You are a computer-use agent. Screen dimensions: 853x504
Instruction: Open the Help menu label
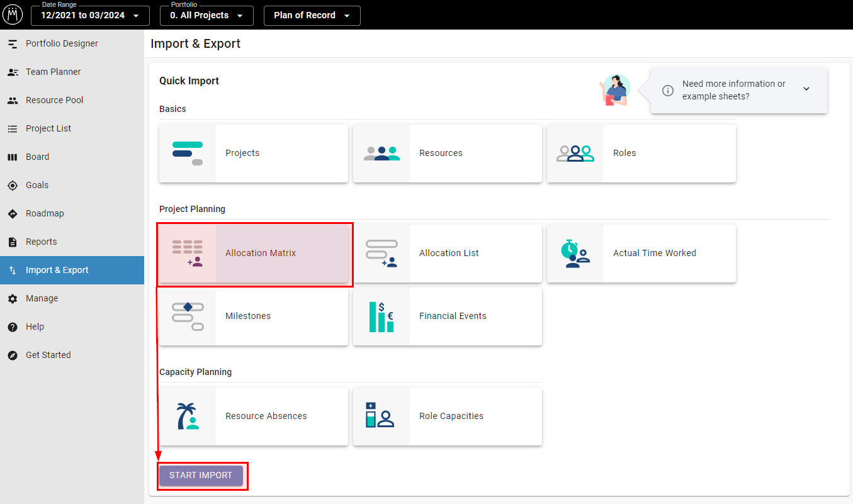(x=35, y=327)
